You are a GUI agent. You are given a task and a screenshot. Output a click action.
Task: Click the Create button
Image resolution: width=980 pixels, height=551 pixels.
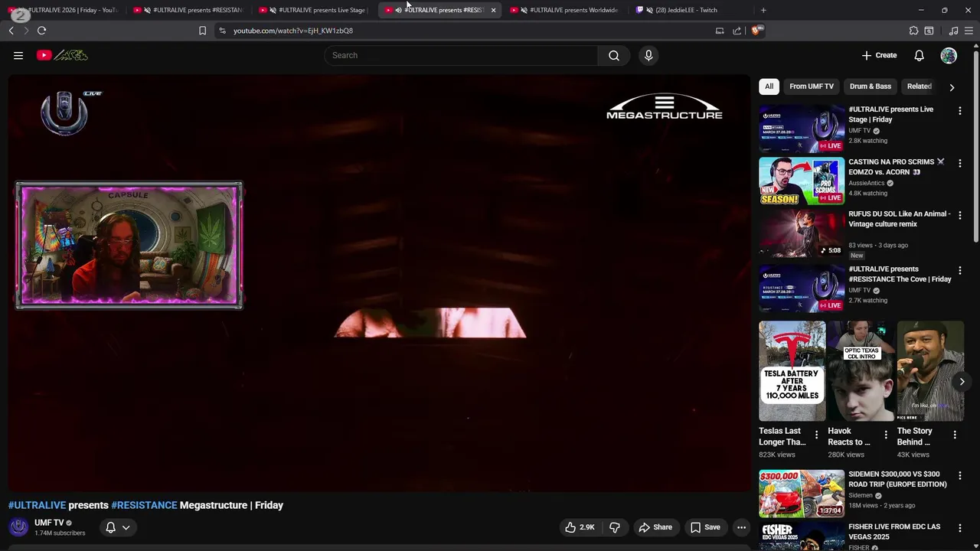pyautogui.click(x=879, y=55)
